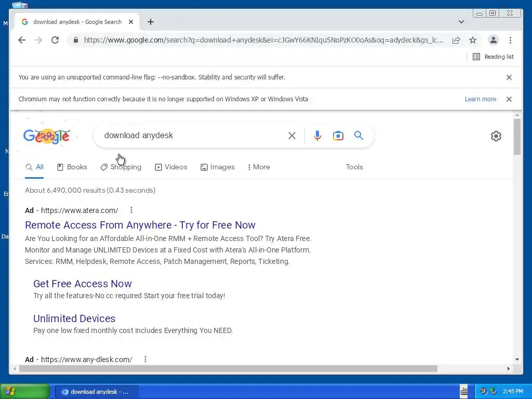This screenshot has width=532, height=399.
Task: Open the Chromium three-dot menu
Action: [510, 40]
